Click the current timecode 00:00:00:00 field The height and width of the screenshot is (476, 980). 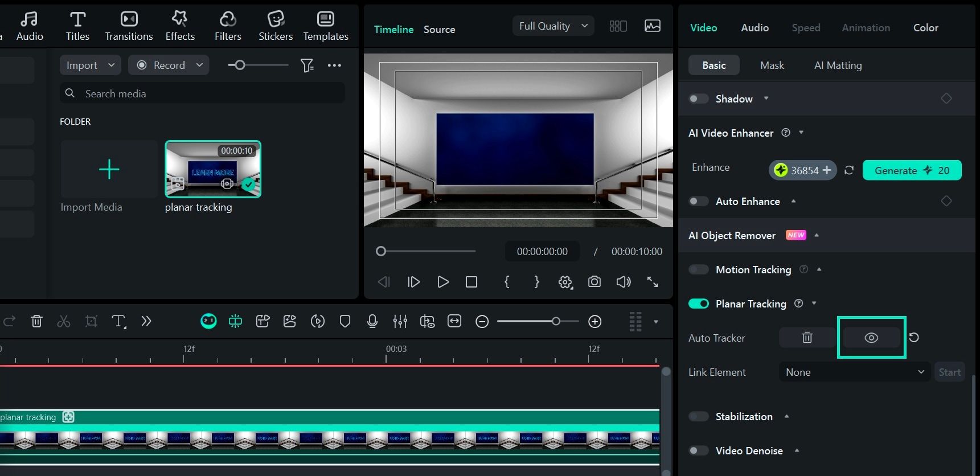pyautogui.click(x=542, y=251)
